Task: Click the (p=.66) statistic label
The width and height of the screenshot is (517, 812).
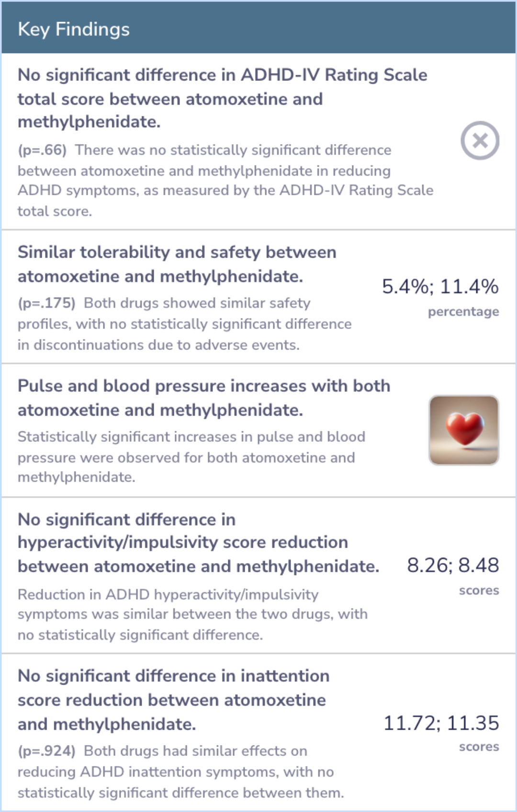Action: click(42, 150)
